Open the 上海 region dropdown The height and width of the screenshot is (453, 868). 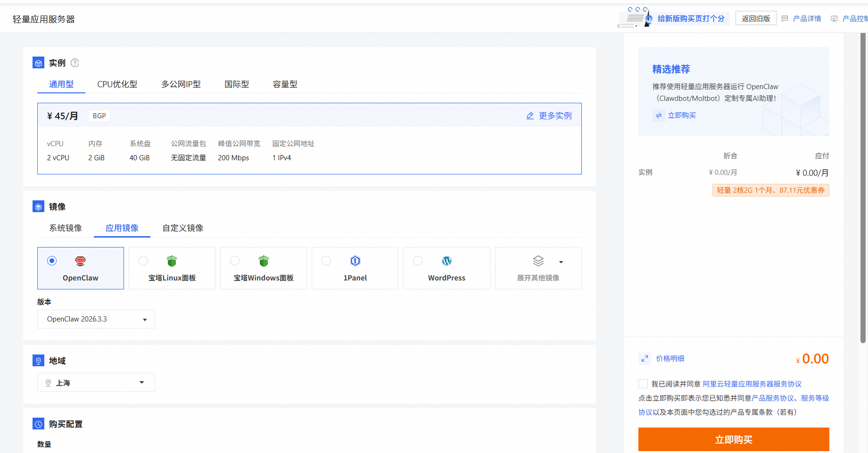96,382
